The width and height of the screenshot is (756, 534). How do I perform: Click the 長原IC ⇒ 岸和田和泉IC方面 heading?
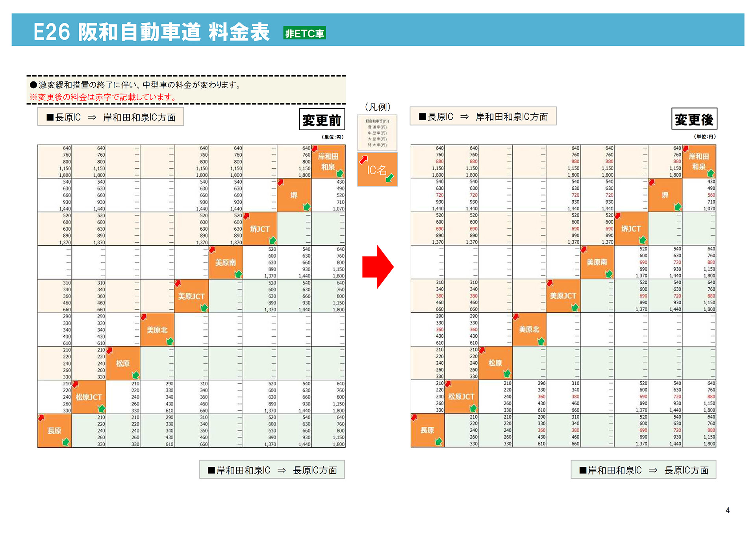[x=111, y=116]
